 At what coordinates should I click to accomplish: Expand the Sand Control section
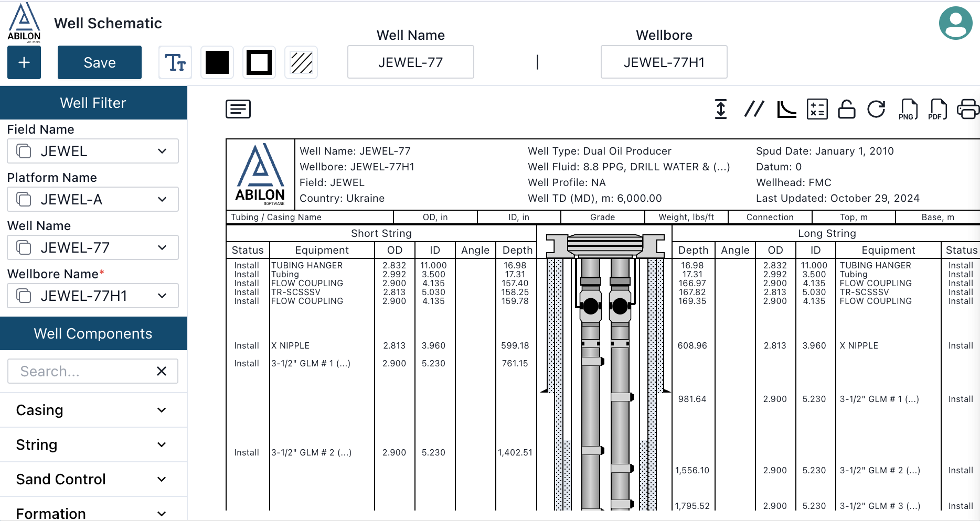(x=93, y=479)
